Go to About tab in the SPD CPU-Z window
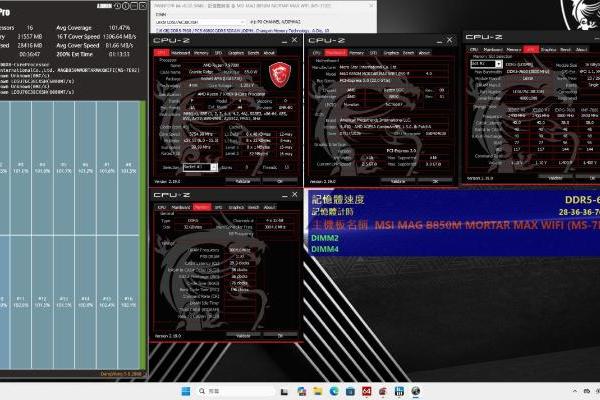The image size is (600, 400). click(x=581, y=49)
